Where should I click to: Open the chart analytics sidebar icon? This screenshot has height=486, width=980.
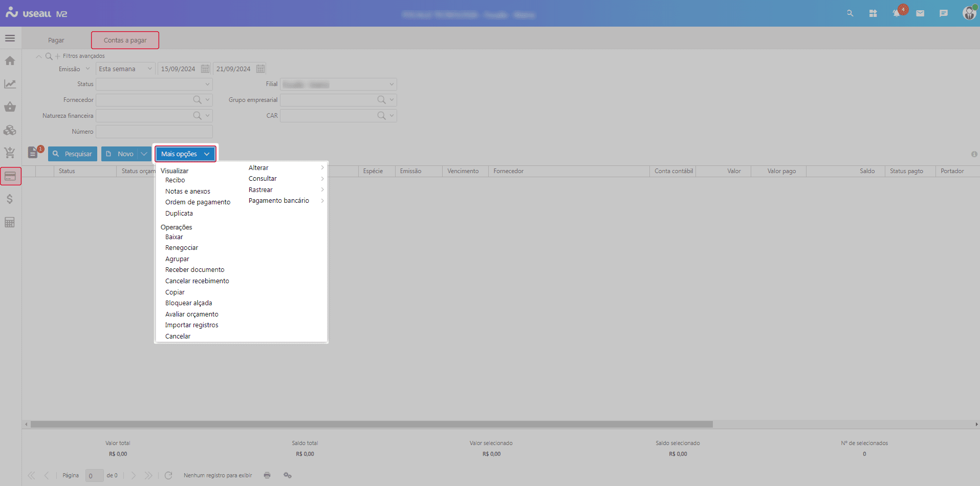[x=10, y=84]
